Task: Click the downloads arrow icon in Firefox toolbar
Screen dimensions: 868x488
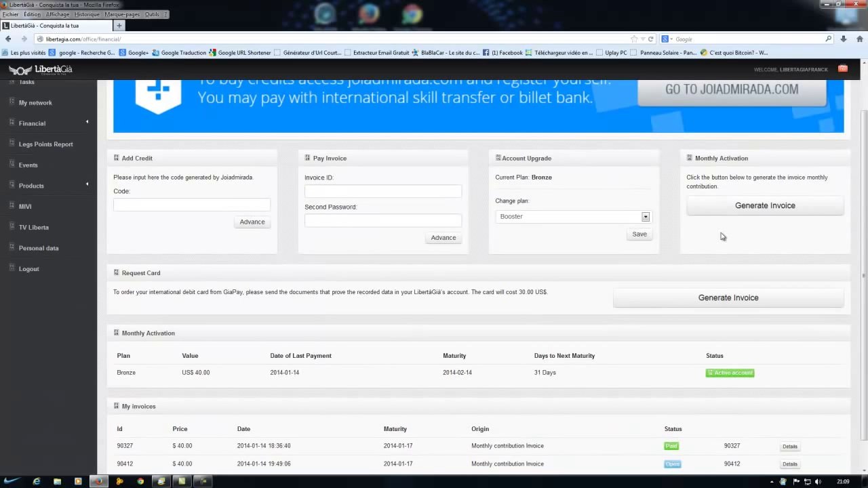Action: tap(843, 39)
